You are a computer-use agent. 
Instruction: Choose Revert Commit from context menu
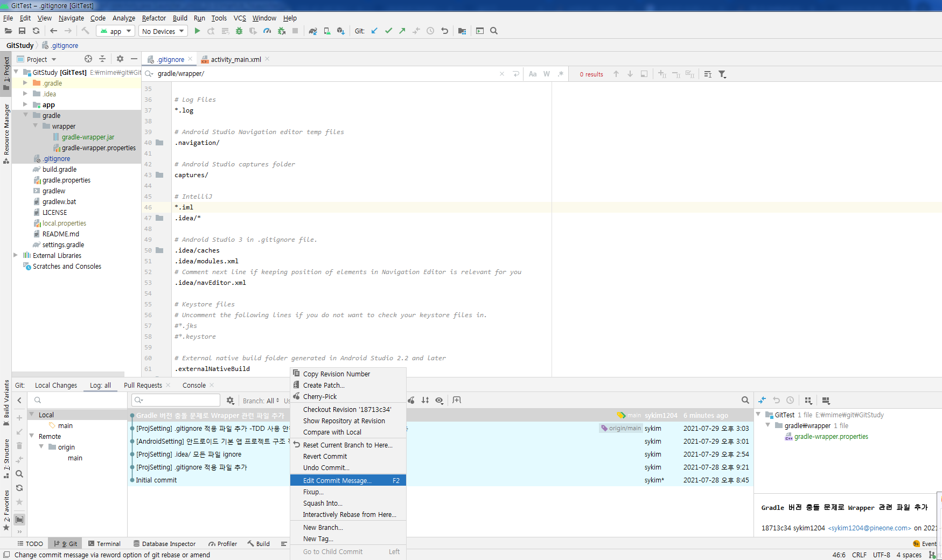[x=348, y=456]
